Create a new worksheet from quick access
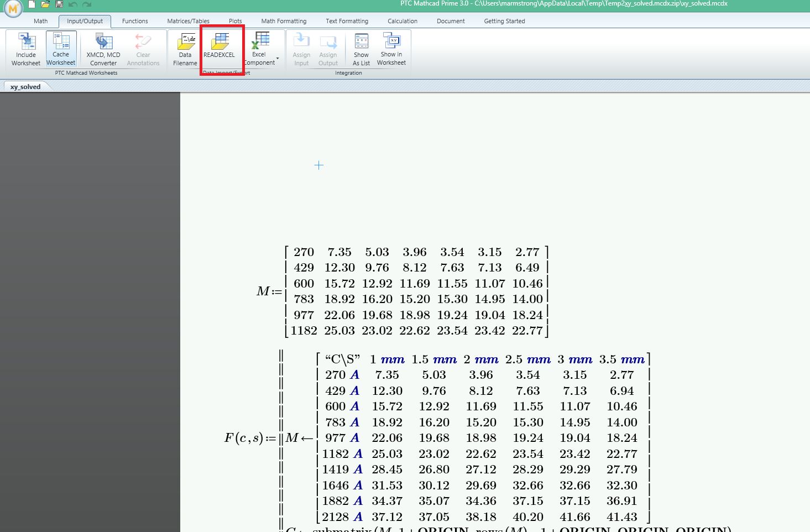Image resolution: width=810 pixels, height=532 pixels. pyautogui.click(x=32, y=4)
